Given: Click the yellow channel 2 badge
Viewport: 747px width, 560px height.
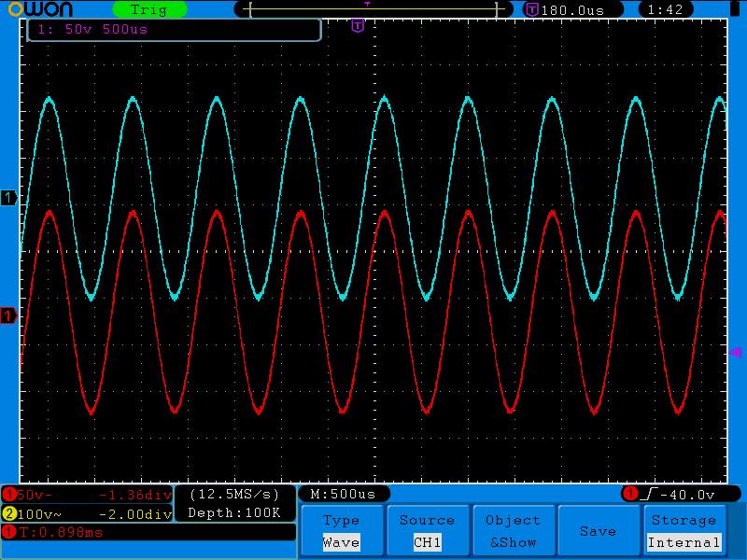Looking at the screenshot, I should click(x=9, y=514).
